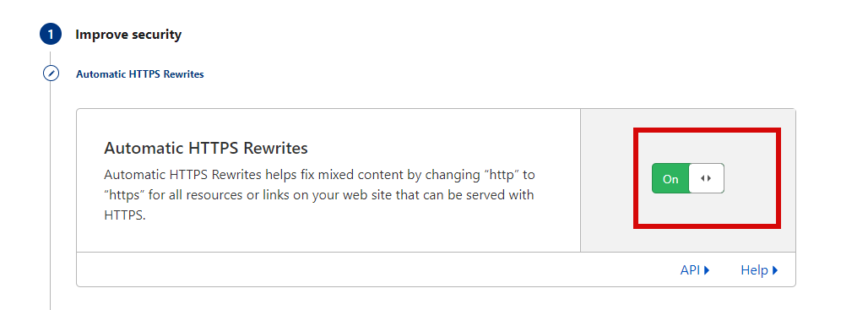Click the gray panel surrounding the toggle
The image size is (868, 310).
pos(688,181)
